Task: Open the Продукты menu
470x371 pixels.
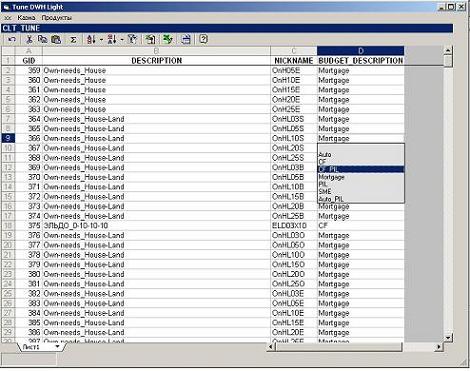Action: click(x=56, y=17)
